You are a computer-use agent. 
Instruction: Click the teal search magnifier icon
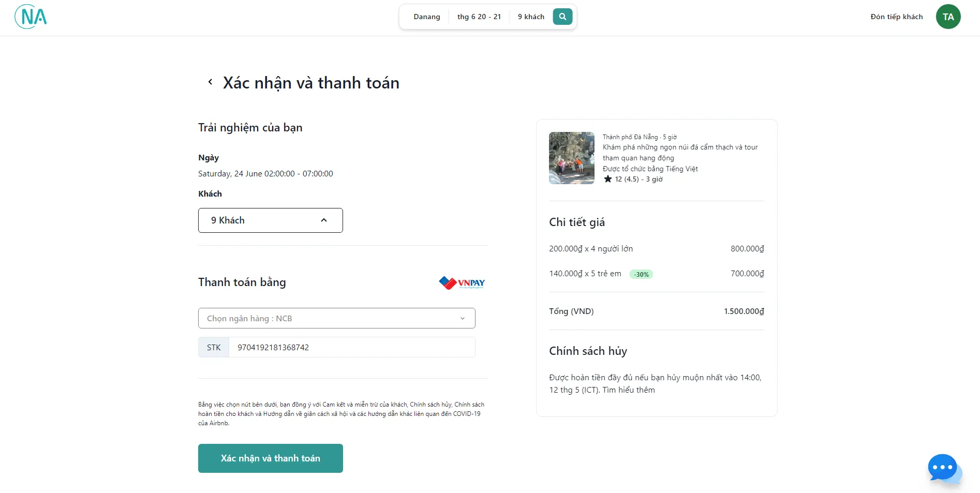pos(562,17)
